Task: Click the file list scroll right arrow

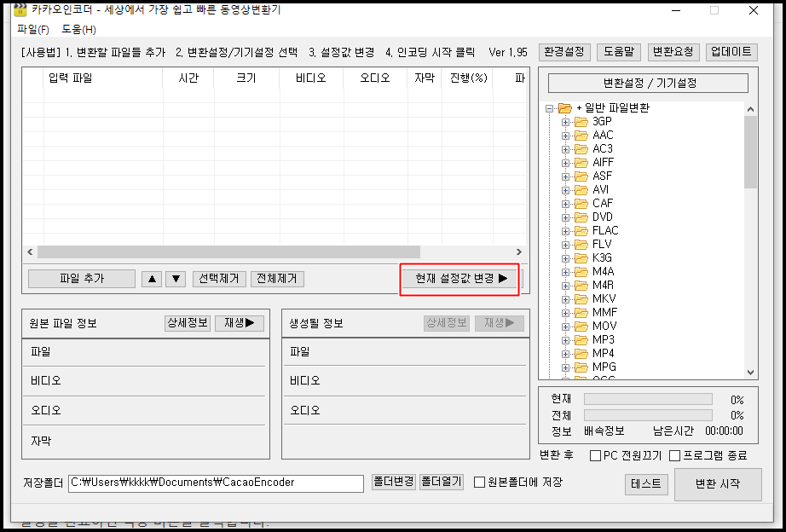Action: click(x=519, y=252)
